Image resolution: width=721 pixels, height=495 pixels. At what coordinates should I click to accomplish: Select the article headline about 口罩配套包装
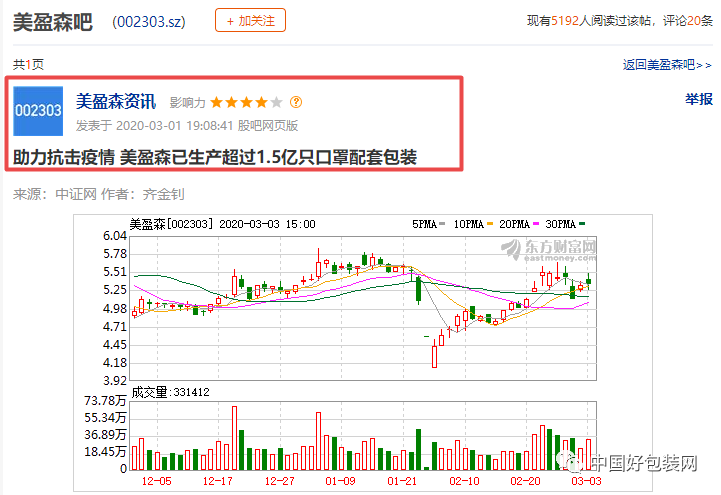coord(215,157)
